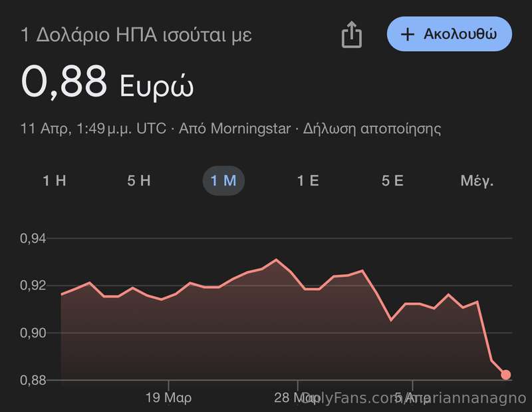Click the chart's highest peak point
Screen dimensions: 532x412
coord(276,260)
